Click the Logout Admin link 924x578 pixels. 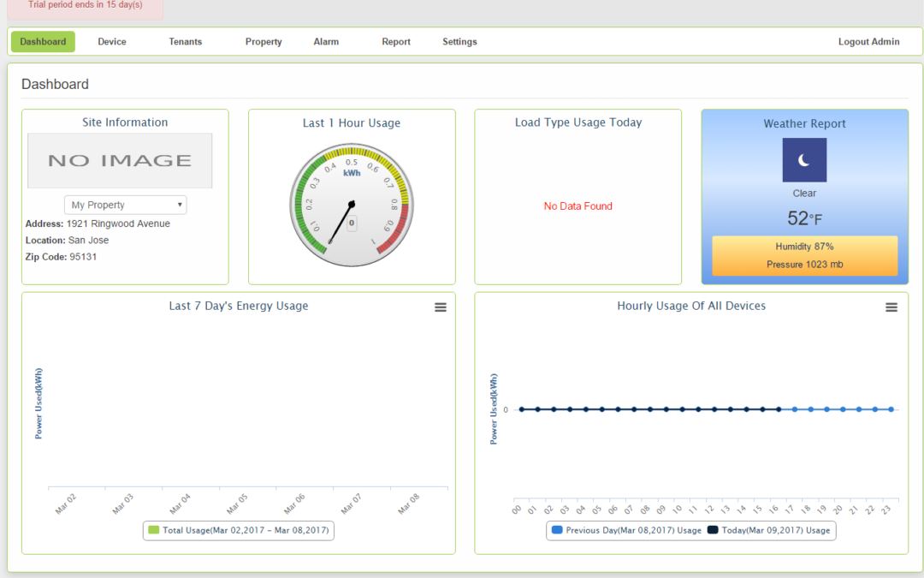click(x=868, y=42)
